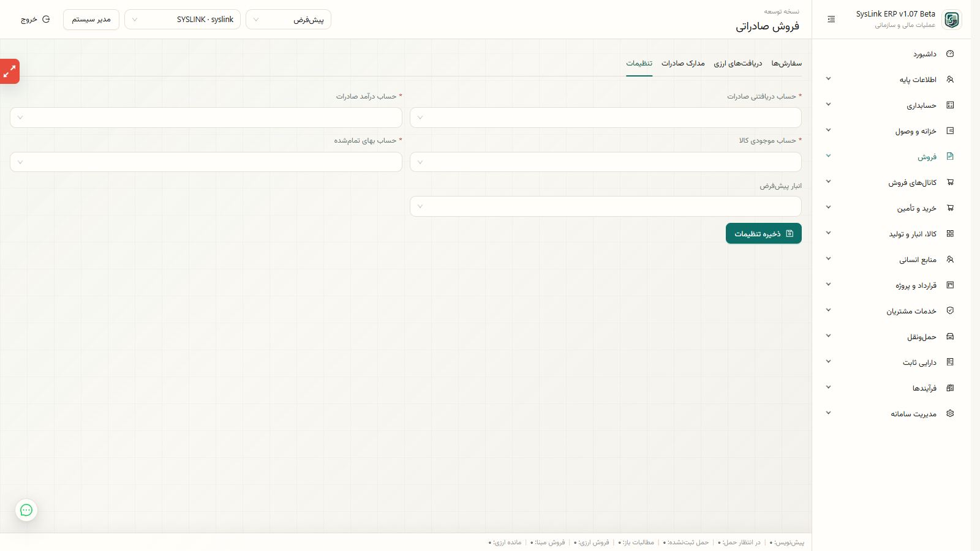Viewport: 980px width, 551px height.
Task: Click فروش مبنا status entry
Action: point(548,542)
